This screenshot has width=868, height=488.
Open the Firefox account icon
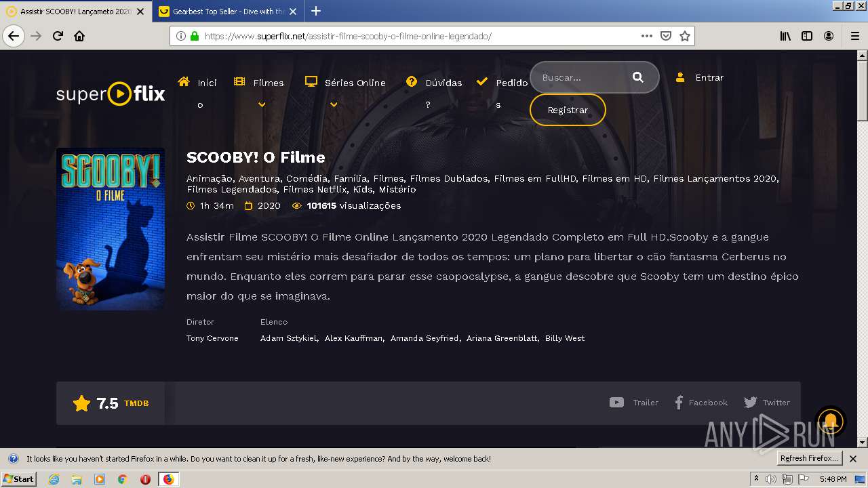point(829,36)
